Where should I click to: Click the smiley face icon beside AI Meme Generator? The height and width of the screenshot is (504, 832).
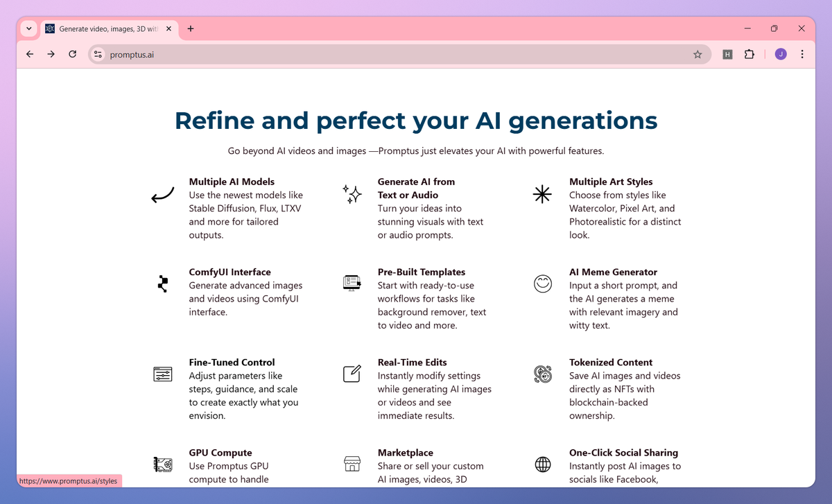coord(543,284)
